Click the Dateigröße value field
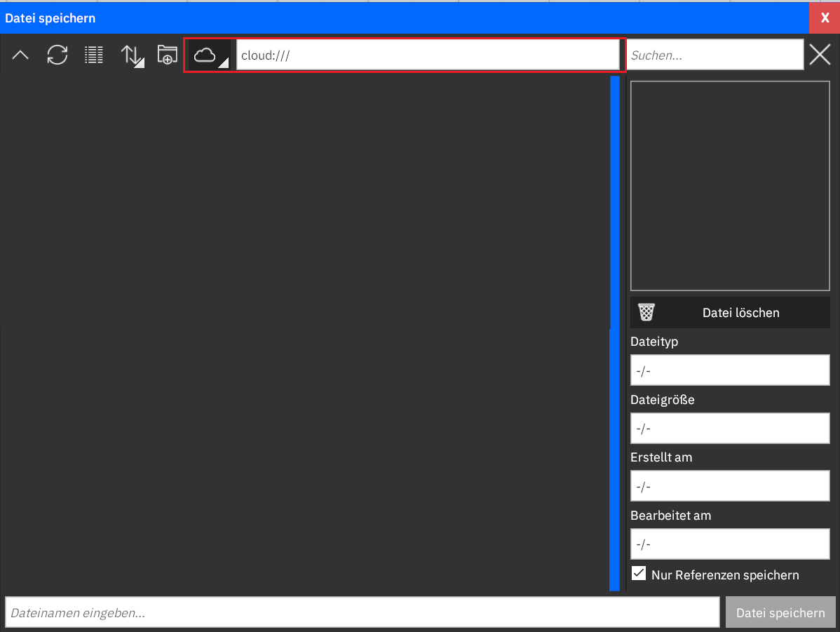Image resolution: width=840 pixels, height=632 pixels. coord(730,428)
